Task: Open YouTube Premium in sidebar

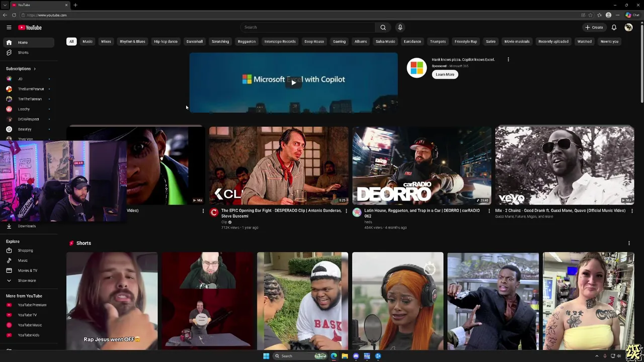Action: click(29, 305)
